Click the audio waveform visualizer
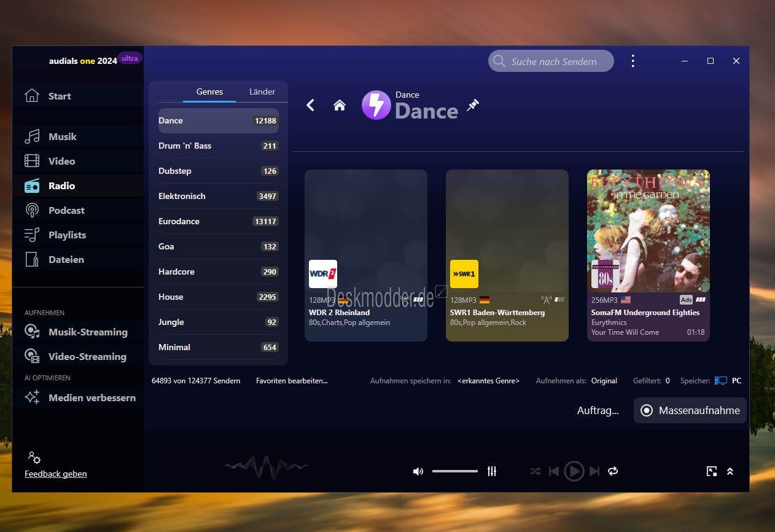 click(266, 467)
